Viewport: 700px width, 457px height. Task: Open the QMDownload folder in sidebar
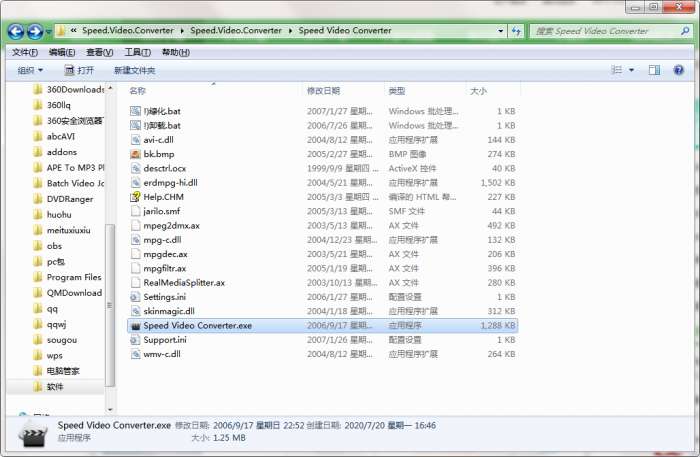68,293
